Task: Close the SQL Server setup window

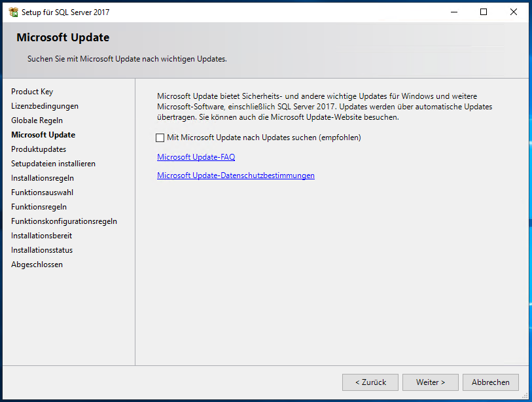Action: 513,12
